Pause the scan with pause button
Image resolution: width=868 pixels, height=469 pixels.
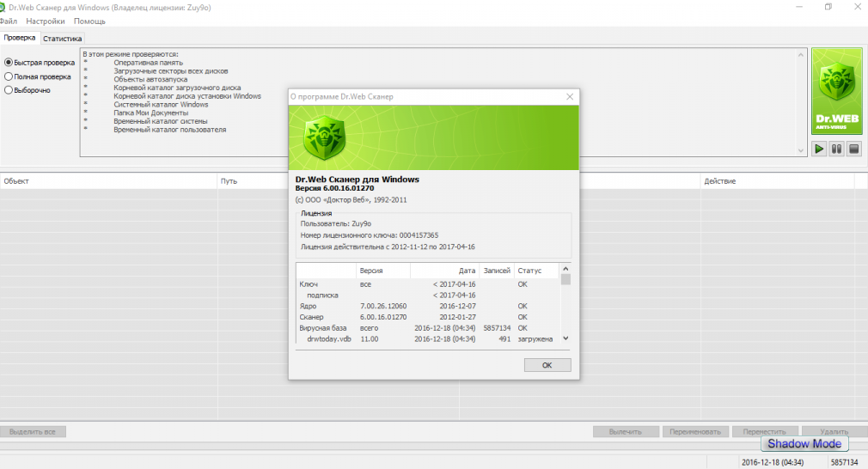coord(836,149)
